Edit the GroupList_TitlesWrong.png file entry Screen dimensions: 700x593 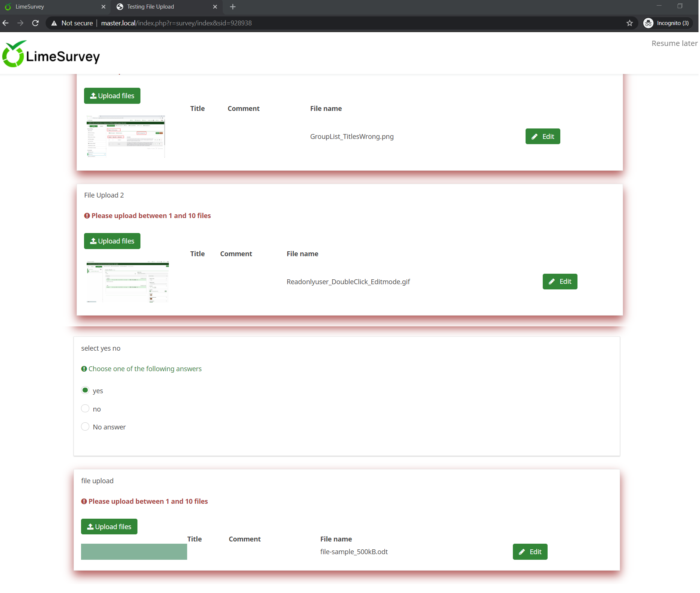(542, 136)
